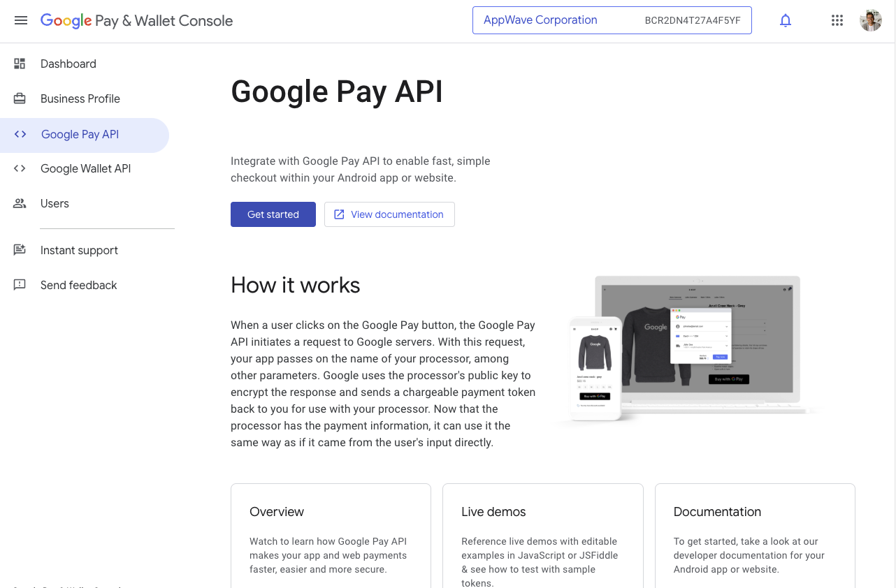Screen dimensions: 896x588
Task: Open the Google apps grid
Action: click(837, 20)
